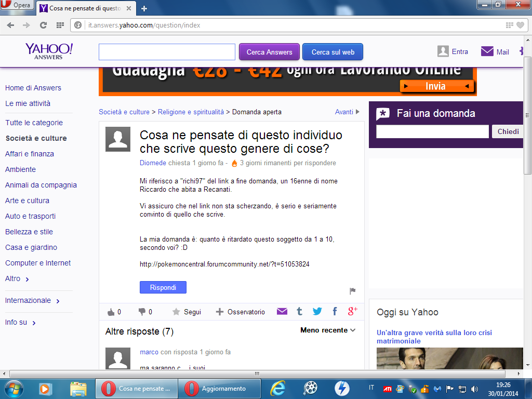Open Società e culture sidebar category
Image resolution: width=532 pixels, height=399 pixels.
[36, 138]
